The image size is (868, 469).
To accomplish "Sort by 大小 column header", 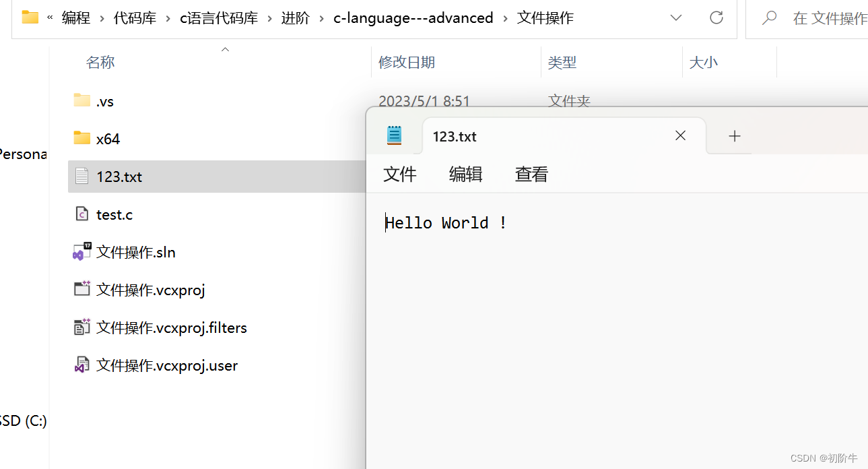I will coord(704,63).
